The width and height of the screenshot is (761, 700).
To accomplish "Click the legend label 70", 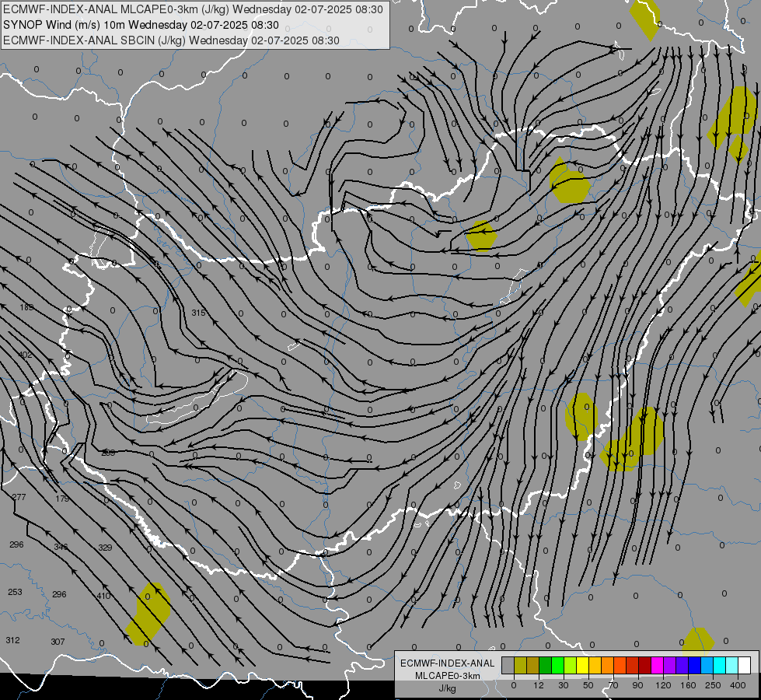I will pos(613,685).
